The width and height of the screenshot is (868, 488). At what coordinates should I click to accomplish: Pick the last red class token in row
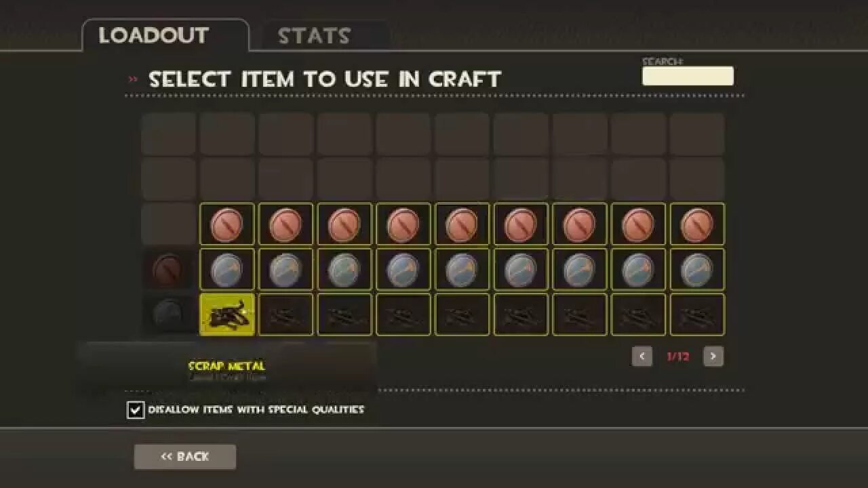click(697, 224)
